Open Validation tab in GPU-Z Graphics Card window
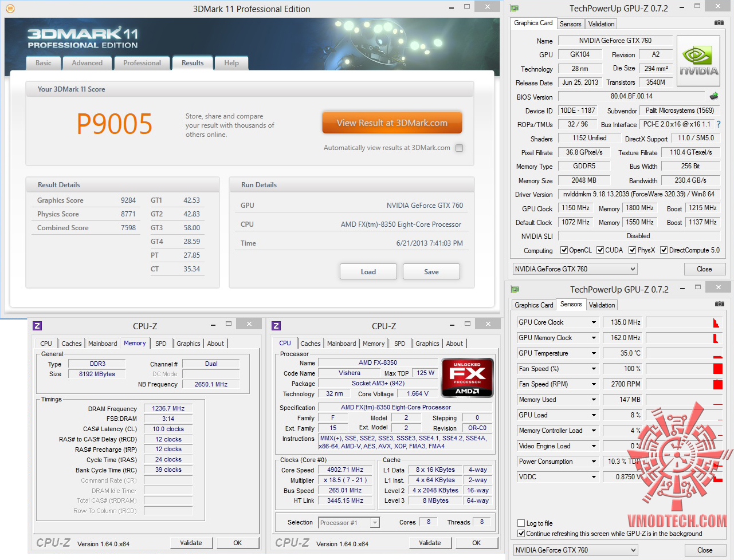The width and height of the screenshot is (734, 560). pos(601,24)
